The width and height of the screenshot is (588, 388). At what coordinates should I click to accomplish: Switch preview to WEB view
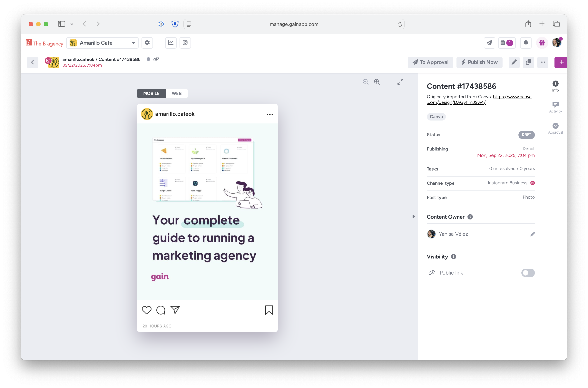pos(177,93)
